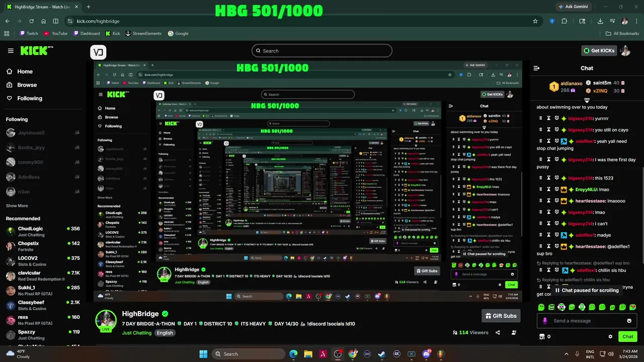Open the StreamElements bookmark
Image resolution: width=644 pixels, height=362 pixels.
click(x=143, y=33)
